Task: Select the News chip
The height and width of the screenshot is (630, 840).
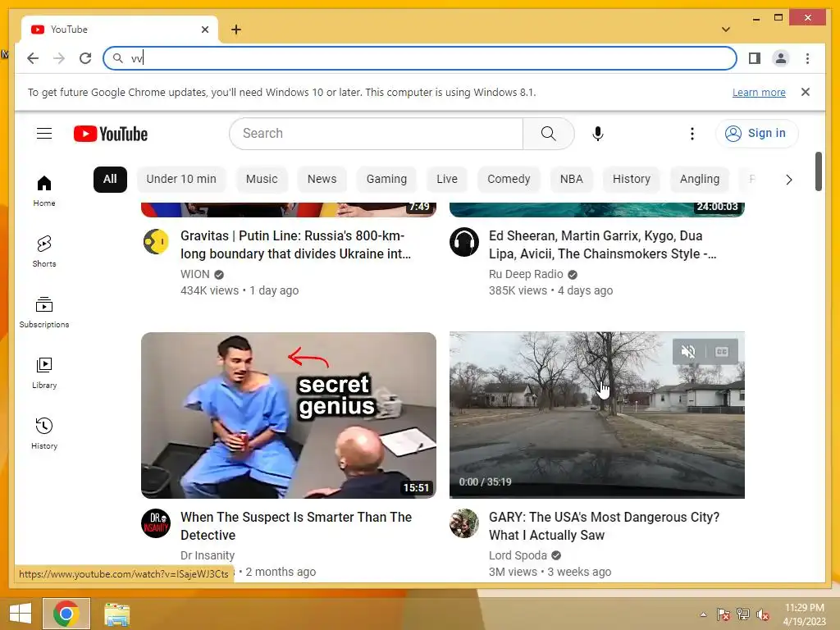Action: pos(322,179)
